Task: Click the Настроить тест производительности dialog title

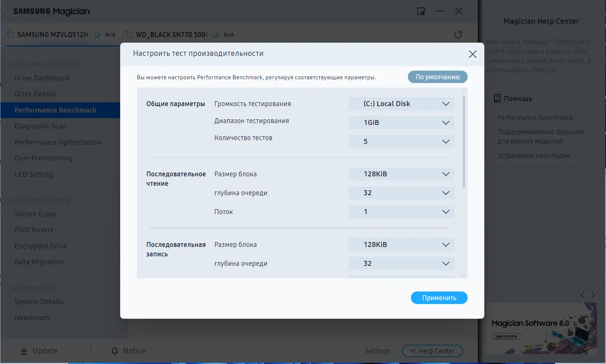Action: (x=198, y=54)
